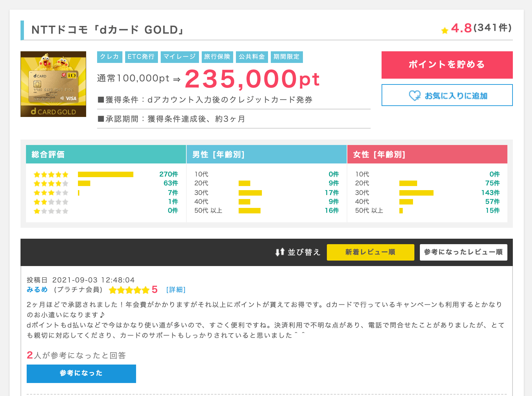Image resolution: width=532 pixels, height=396 pixels.
Task: Click the 57件 count
Action: tap(492, 202)
